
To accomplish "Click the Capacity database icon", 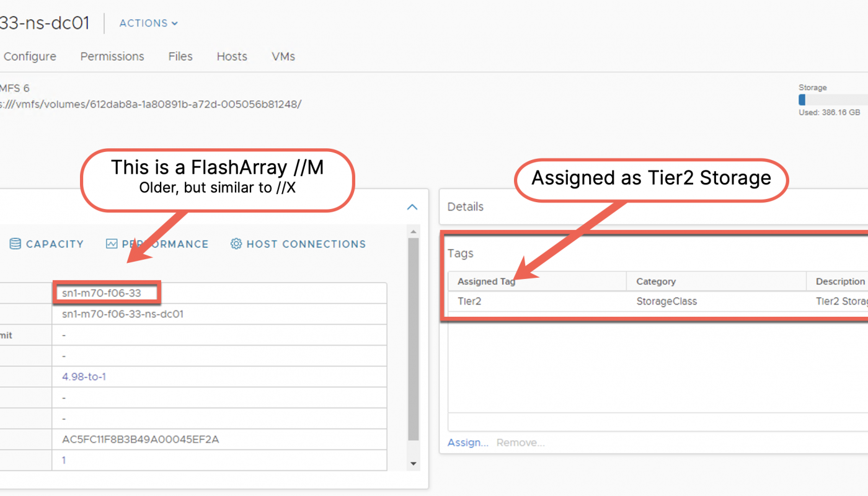I will click(x=15, y=244).
